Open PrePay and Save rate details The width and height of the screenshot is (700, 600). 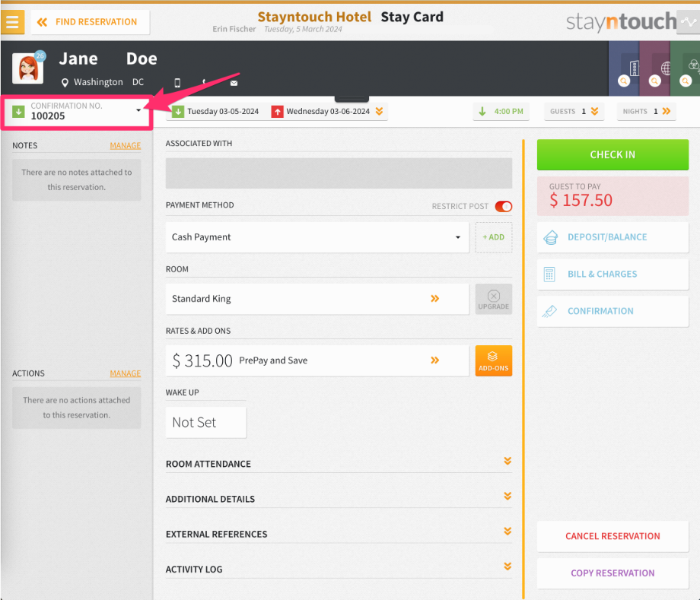[x=317, y=360]
